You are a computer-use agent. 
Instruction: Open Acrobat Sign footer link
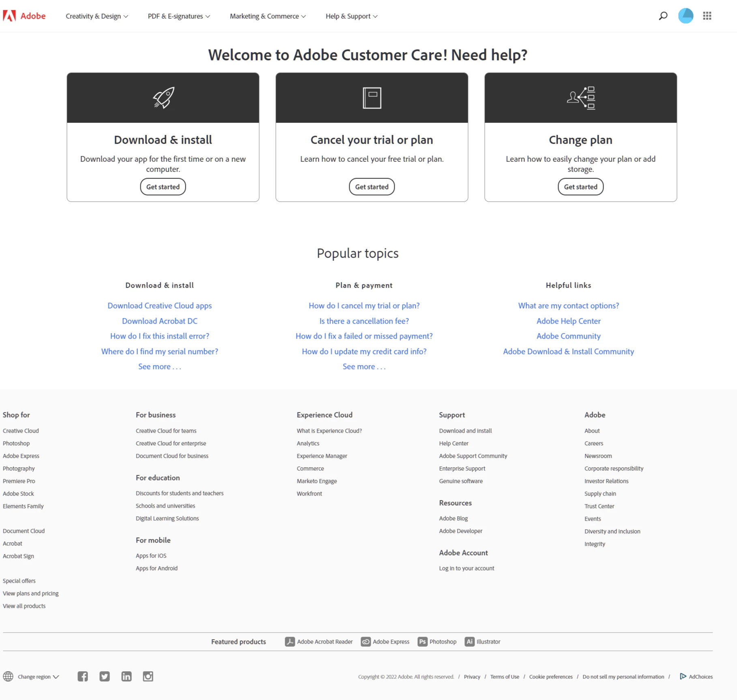point(18,556)
